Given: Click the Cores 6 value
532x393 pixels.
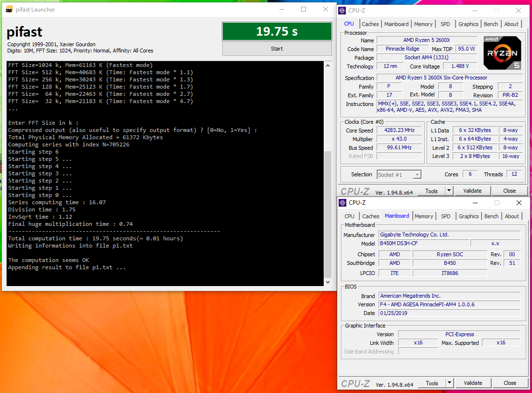Looking at the screenshot, I should [470, 174].
